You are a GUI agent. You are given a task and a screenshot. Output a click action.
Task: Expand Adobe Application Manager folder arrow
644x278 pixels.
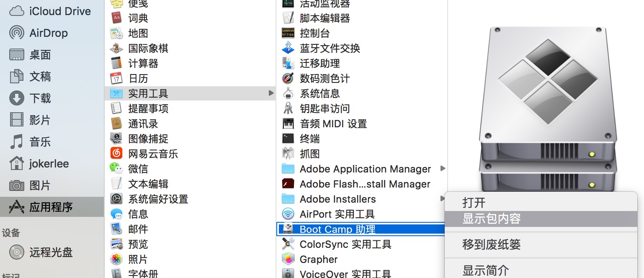click(x=443, y=168)
